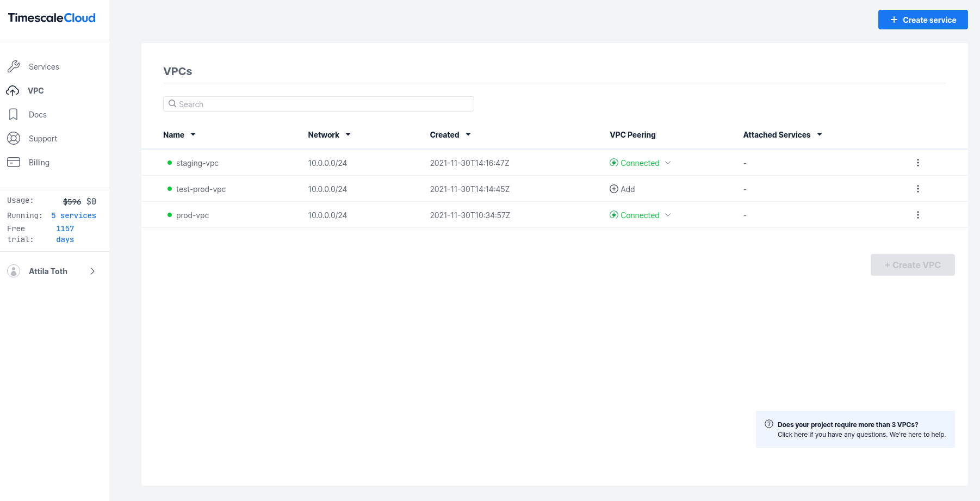Open the three-dot menu for prod-vpc
The height and width of the screenshot is (501, 980).
coord(917,215)
